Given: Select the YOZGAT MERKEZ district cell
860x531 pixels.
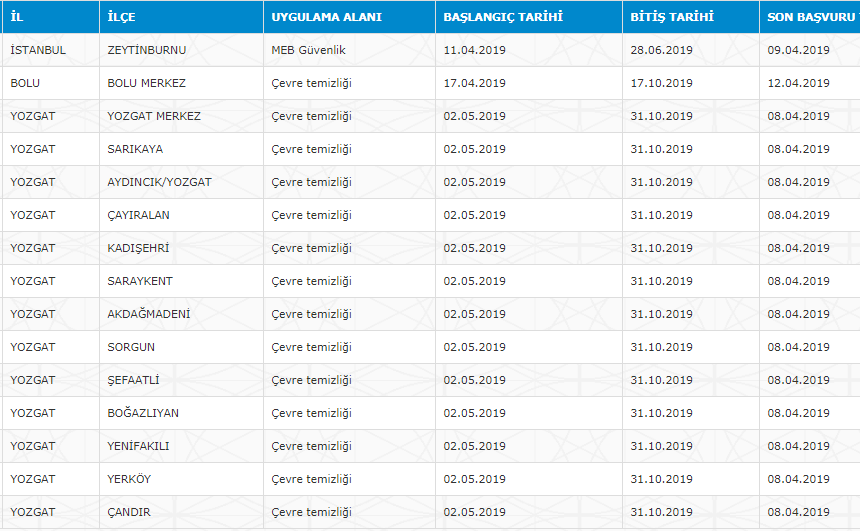Looking at the screenshot, I should [x=154, y=116].
